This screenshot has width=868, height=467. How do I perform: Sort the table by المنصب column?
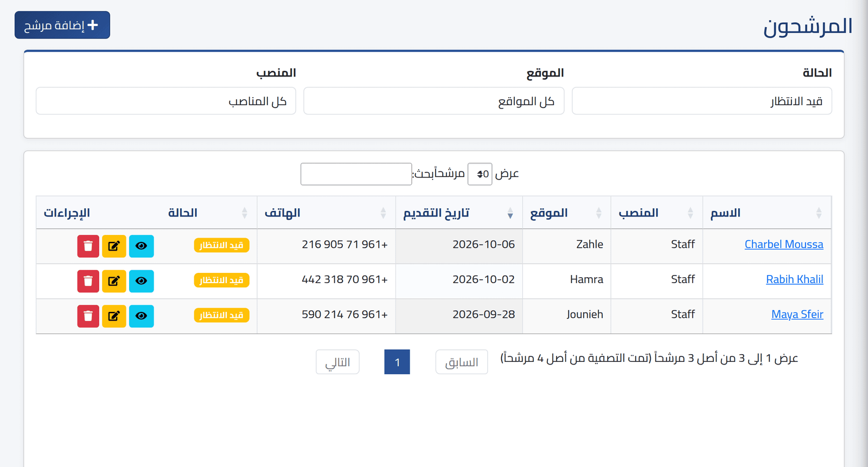coord(656,213)
